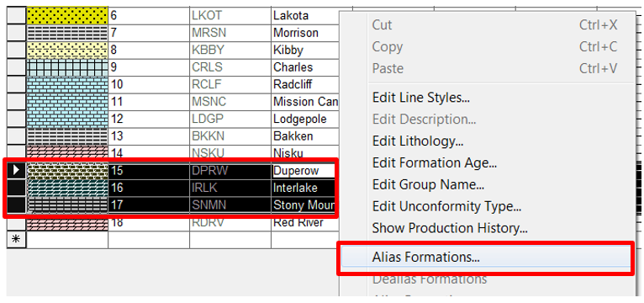
Task: Click empty name cell in new row
Action: pyautogui.click(x=304, y=240)
